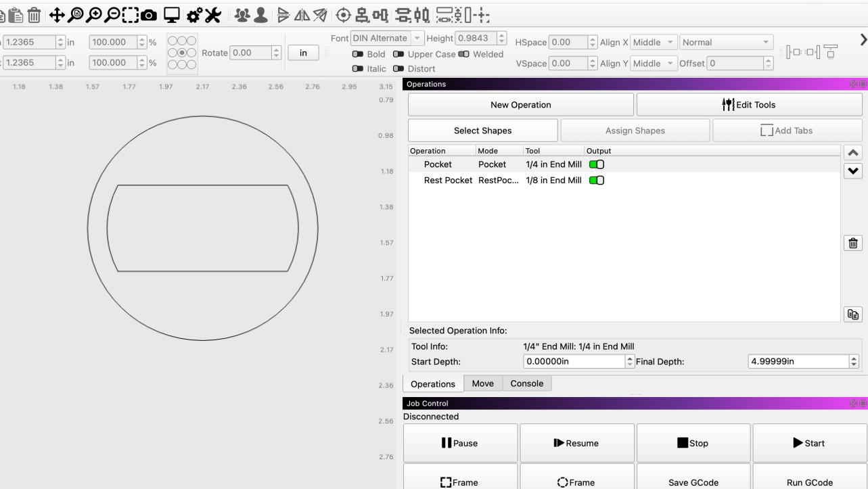The height and width of the screenshot is (489, 868).
Task: Click the Delete trash icon in top toolbar
Action: tap(34, 15)
